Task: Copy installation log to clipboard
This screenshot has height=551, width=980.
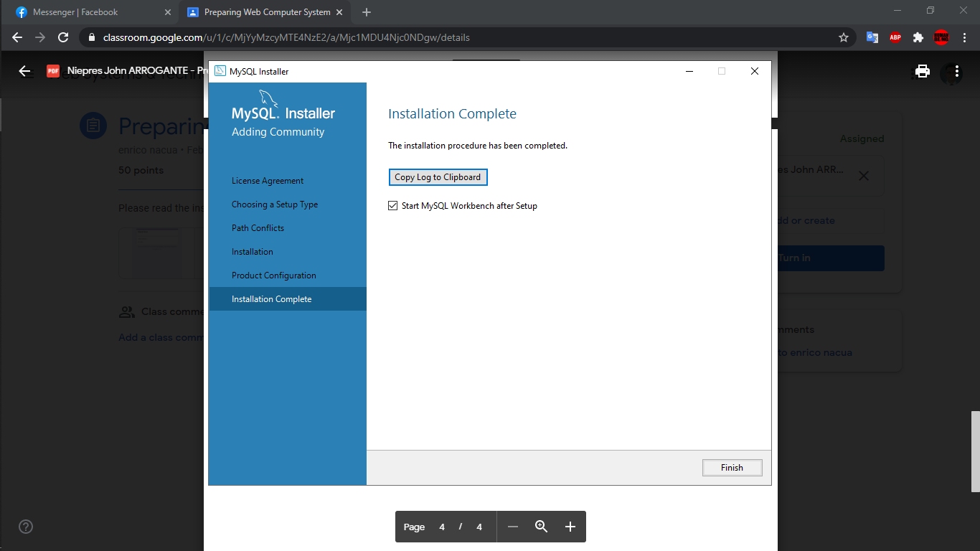Action: pyautogui.click(x=438, y=177)
